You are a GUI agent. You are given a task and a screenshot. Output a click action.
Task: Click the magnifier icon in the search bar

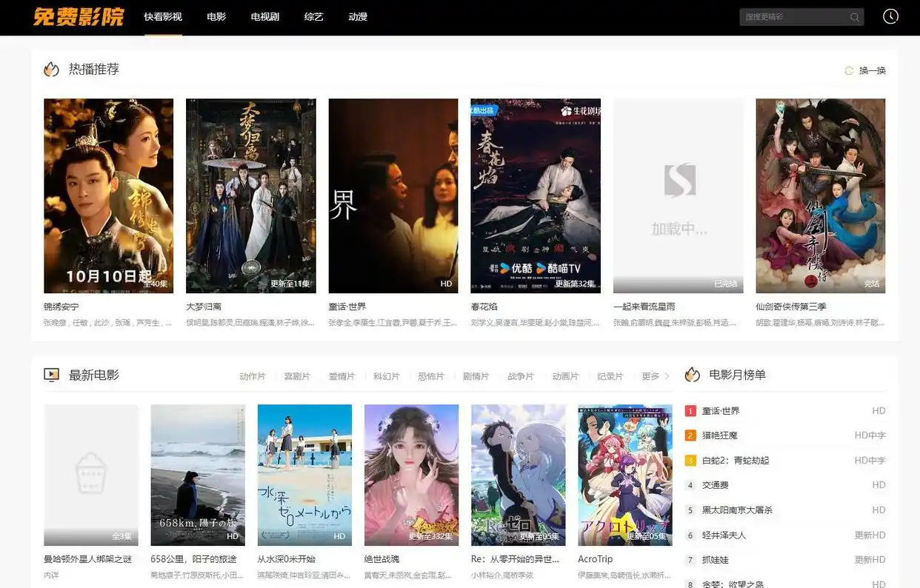(x=854, y=16)
